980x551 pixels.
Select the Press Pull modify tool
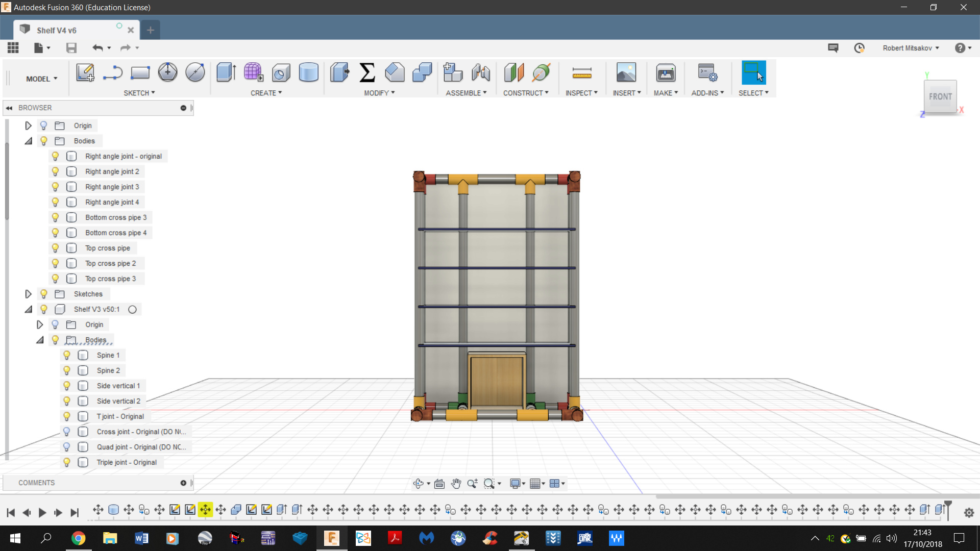pos(339,72)
